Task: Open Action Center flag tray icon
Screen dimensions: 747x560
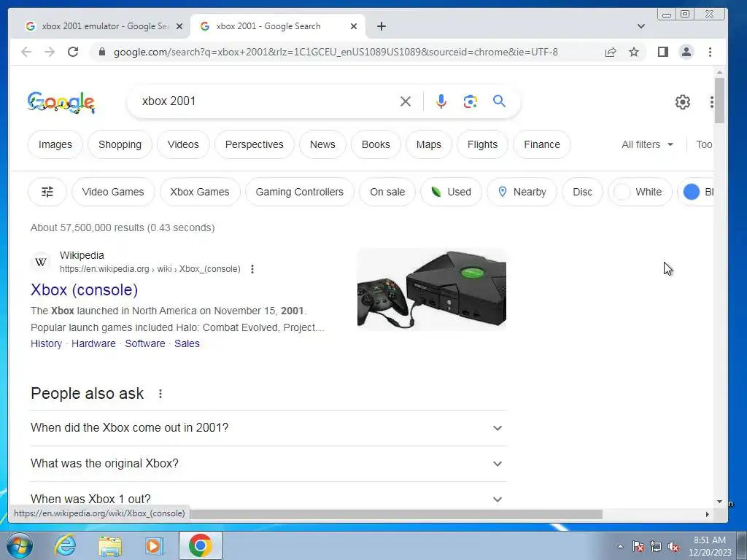Action: [638, 547]
